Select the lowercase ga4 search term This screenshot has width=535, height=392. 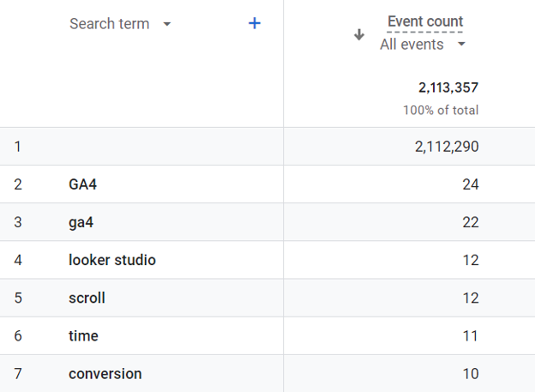point(81,222)
